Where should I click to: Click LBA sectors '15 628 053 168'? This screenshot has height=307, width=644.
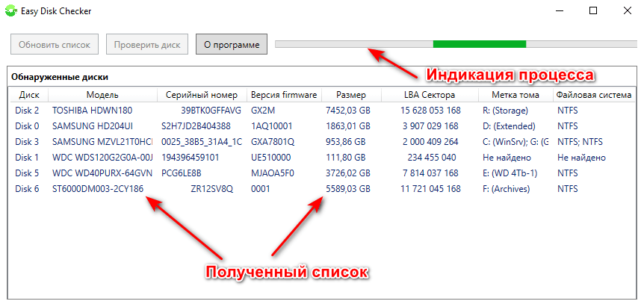click(x=430, y=111)
